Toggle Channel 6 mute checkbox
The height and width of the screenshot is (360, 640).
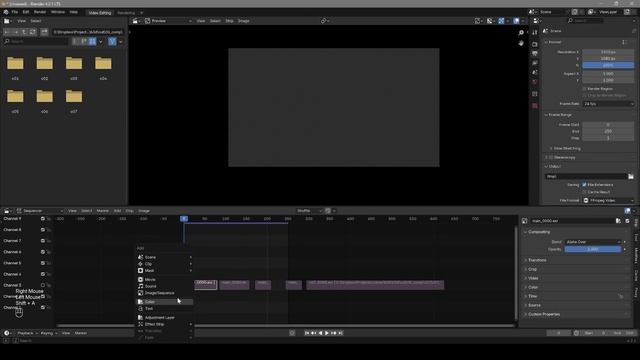point(43,252)
